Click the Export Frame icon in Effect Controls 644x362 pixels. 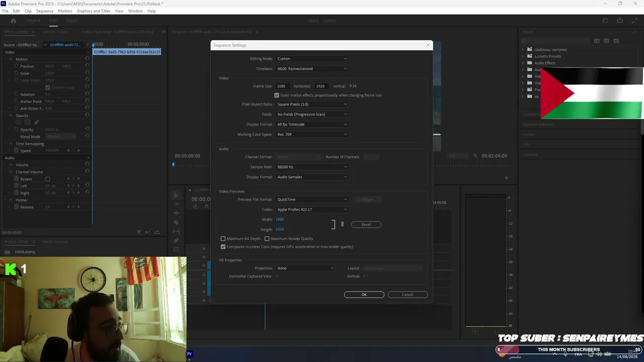(x=157, y=232)
